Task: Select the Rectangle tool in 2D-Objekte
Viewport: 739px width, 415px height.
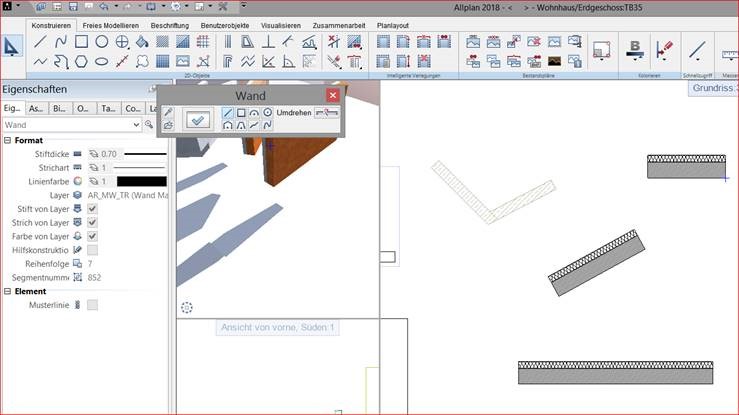Action: pos(81,42)
